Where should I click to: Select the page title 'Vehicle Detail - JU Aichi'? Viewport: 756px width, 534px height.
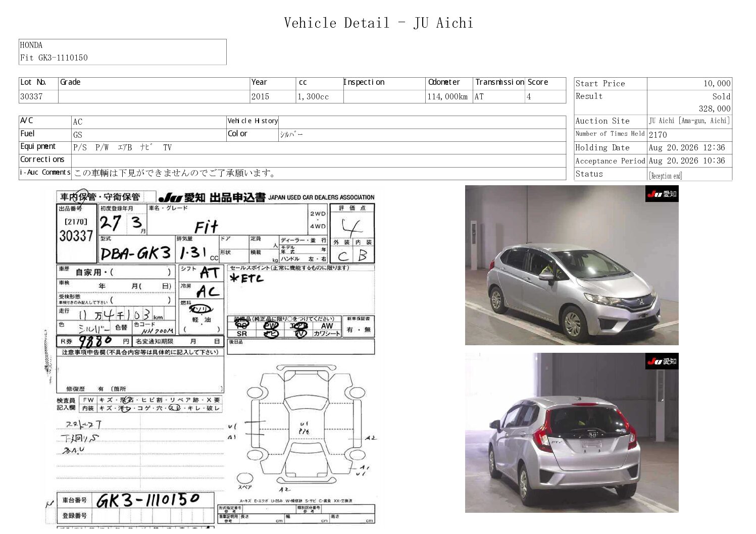pyautogui.click(x=378, y=23)
